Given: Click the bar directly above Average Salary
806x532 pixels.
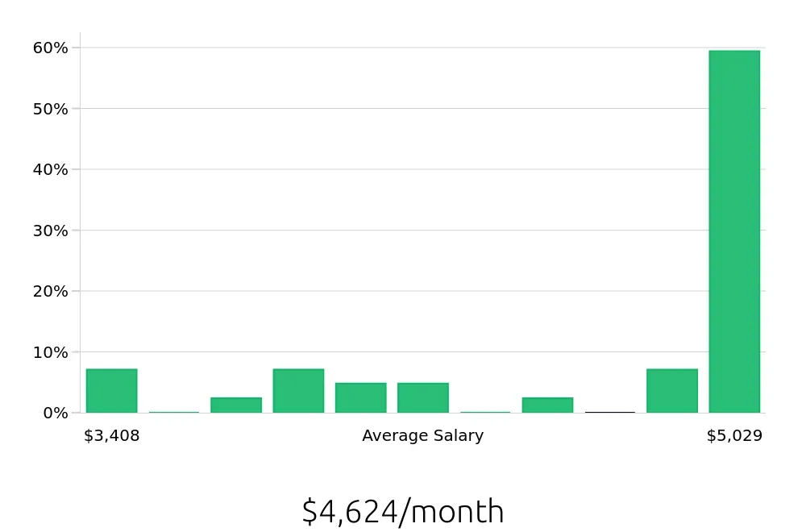Looking at the screenshot, I should (422, 398).
